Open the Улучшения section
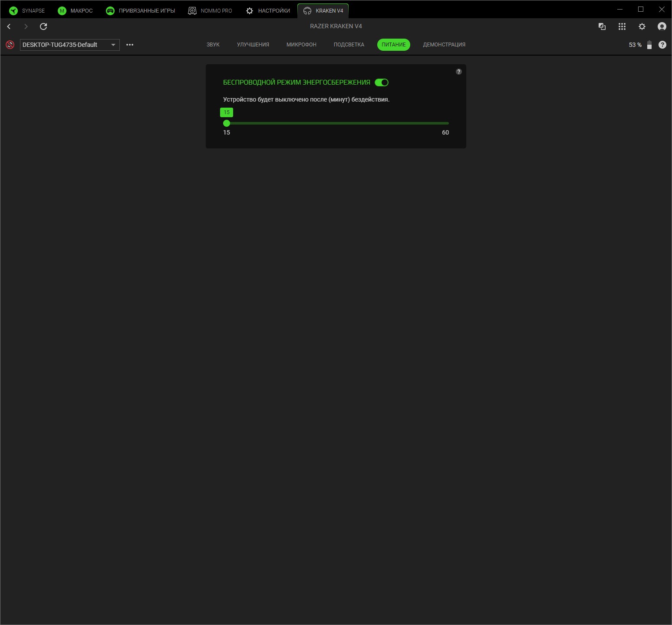 pos(253,45)
